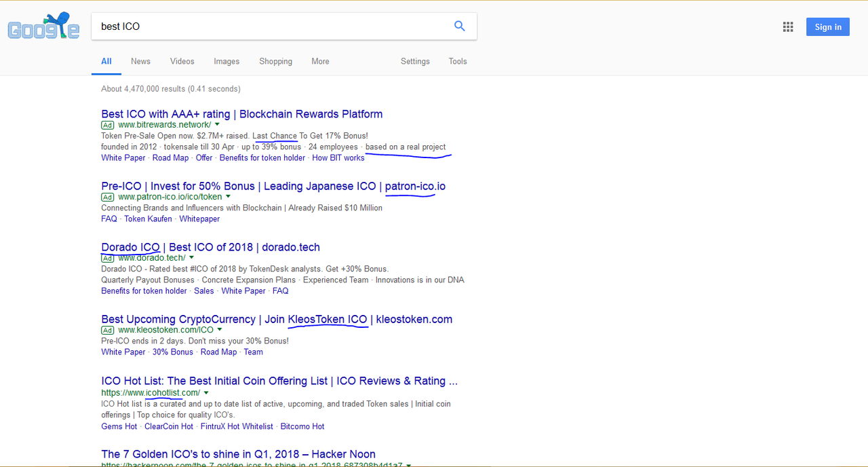
Task: Open 'ICO Hot List' result title
Action: pyautogui.click(x=279, y=381)
